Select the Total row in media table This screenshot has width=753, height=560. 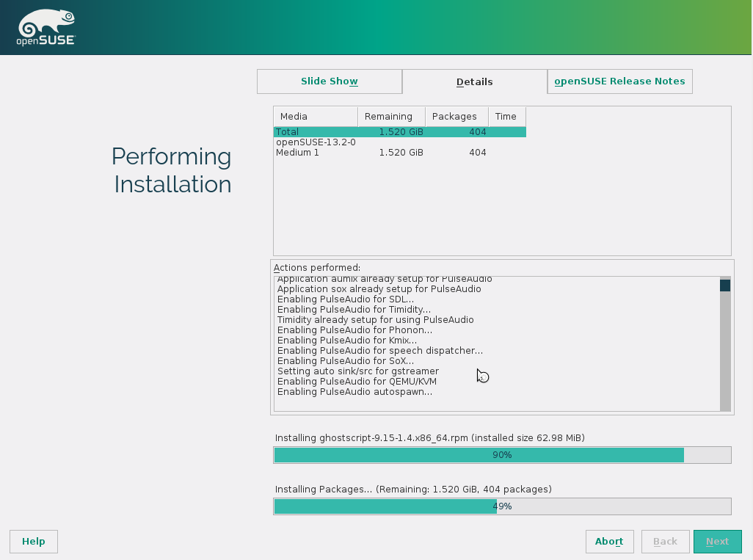(399, 131)
